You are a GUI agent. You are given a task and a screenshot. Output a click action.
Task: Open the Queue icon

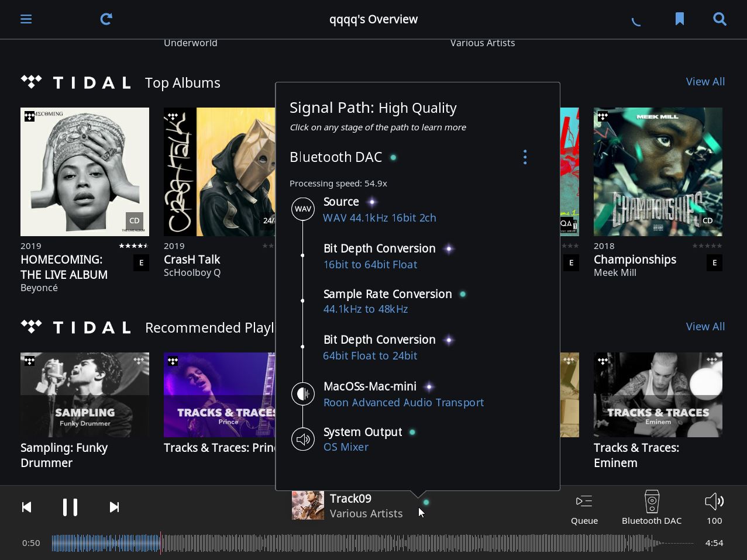pos(584,501)
